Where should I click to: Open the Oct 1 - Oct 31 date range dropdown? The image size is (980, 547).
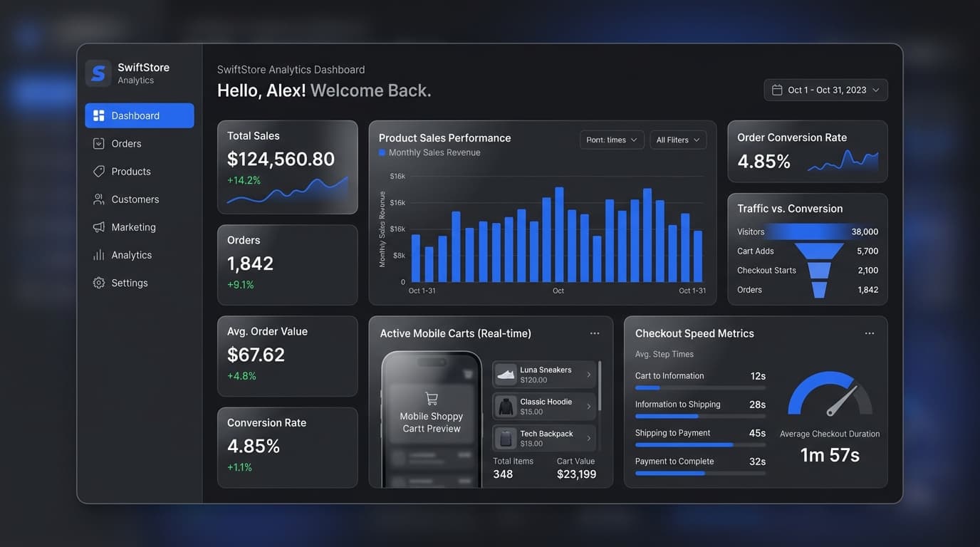[826, 90]
